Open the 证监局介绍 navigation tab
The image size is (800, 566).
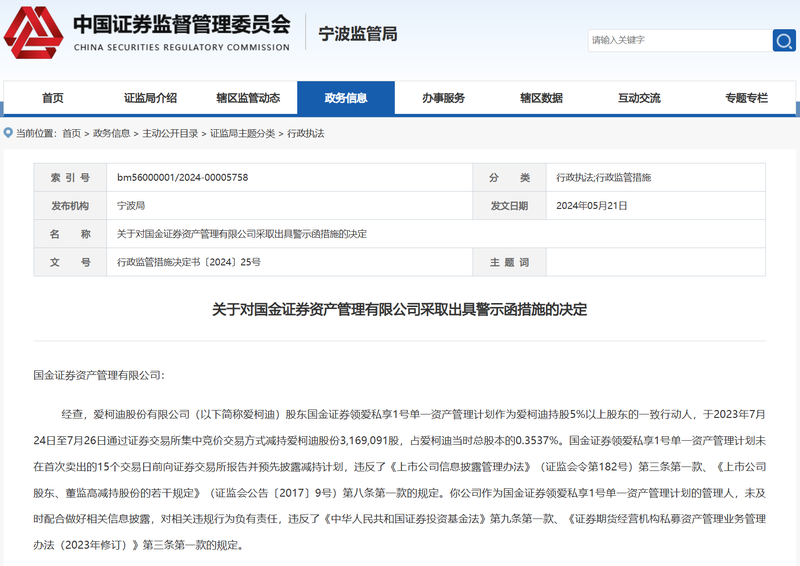point(150,97)
